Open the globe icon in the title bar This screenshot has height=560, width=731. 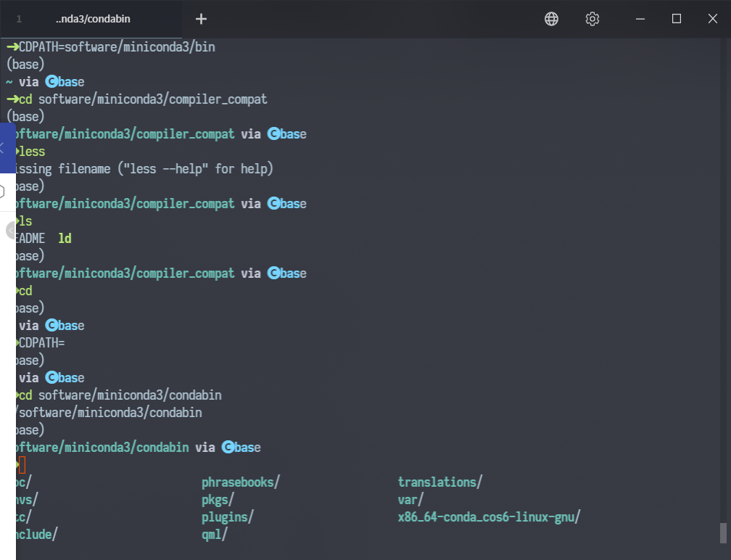551,19
